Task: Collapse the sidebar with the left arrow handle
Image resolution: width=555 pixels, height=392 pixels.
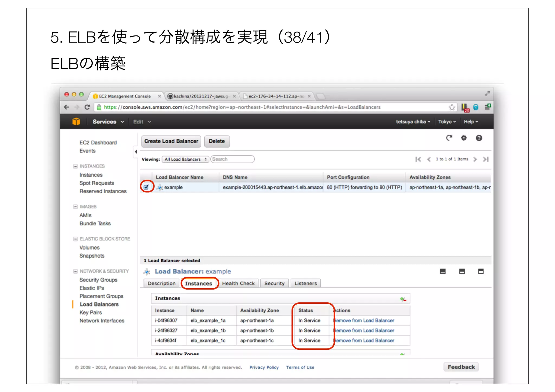Action: 136,152
